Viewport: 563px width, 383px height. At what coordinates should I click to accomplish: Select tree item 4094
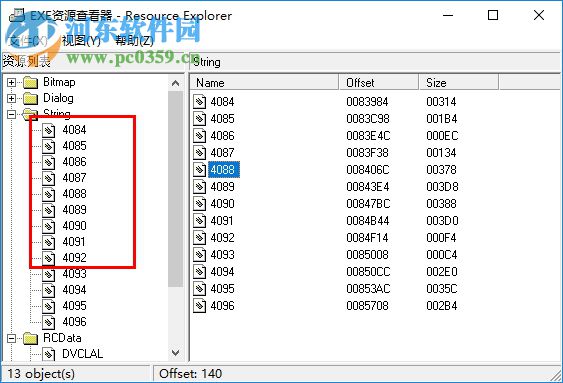[x=74, y=290]
